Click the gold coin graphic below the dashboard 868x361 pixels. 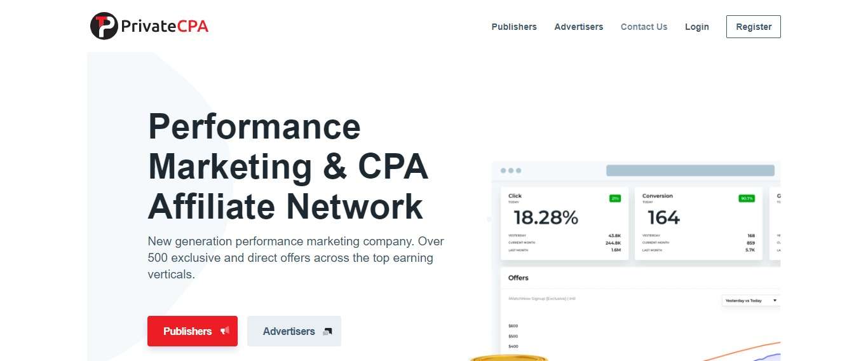[x=508, y=358]
